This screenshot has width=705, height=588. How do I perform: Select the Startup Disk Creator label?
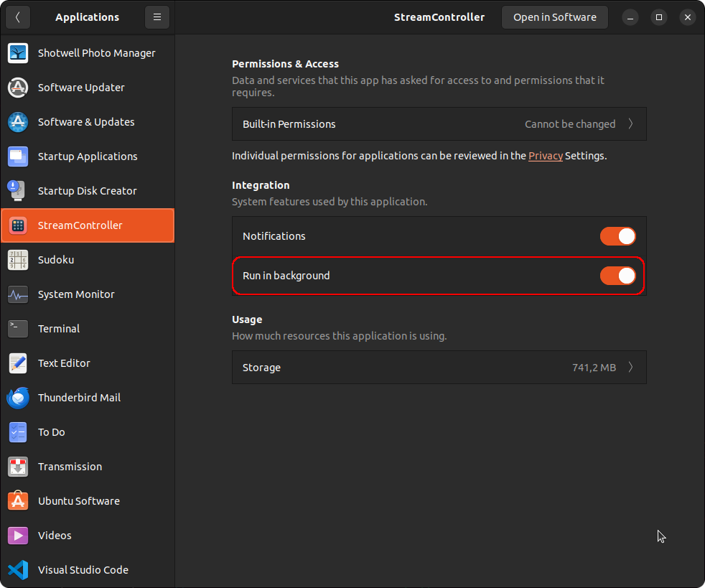87,191
